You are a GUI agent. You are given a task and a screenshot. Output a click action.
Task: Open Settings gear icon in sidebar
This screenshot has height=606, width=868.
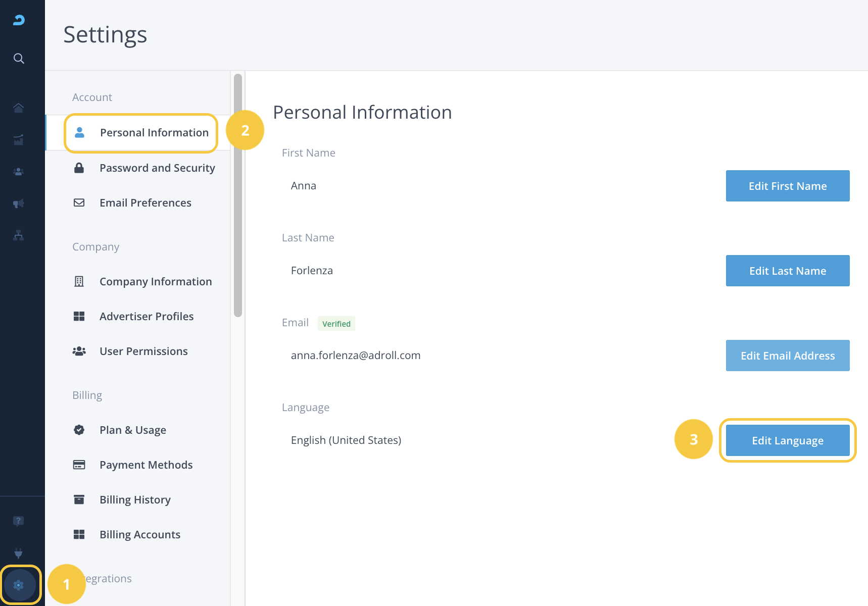pyautogui.click(x=19, y=585)
